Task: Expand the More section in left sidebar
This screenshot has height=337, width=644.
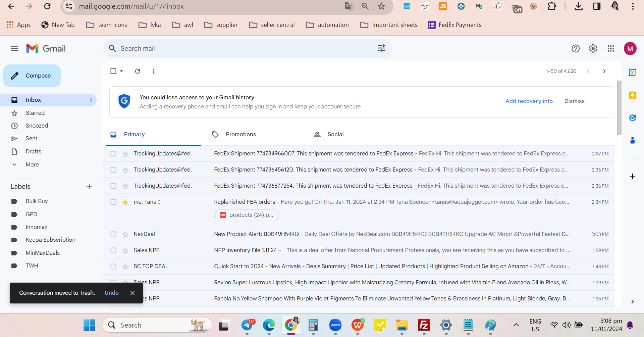Action: (32, 164)
